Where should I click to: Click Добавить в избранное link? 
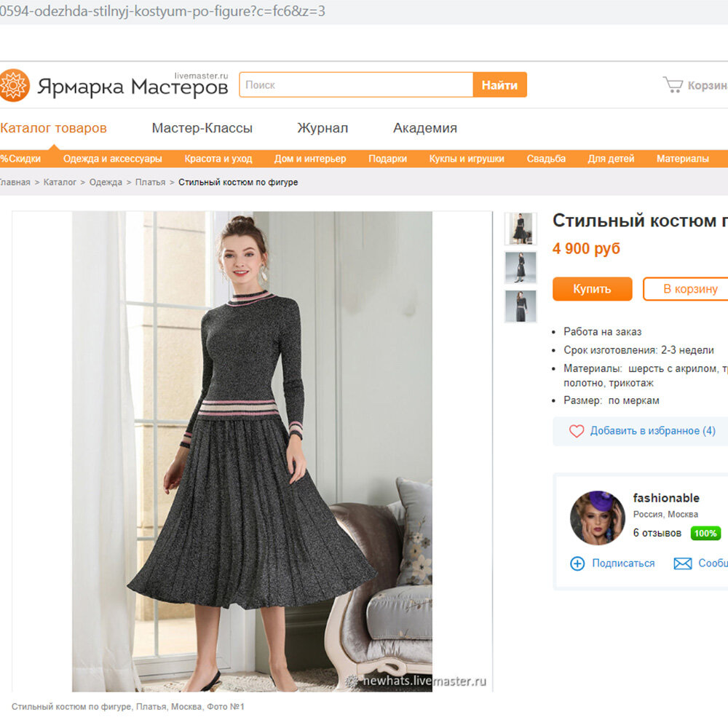[652, 431]
